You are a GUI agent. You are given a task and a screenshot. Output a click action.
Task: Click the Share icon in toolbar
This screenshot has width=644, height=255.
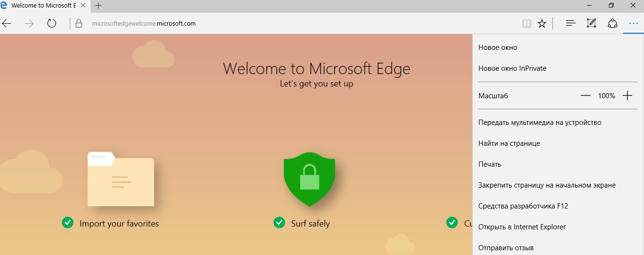tap(612, 23)
